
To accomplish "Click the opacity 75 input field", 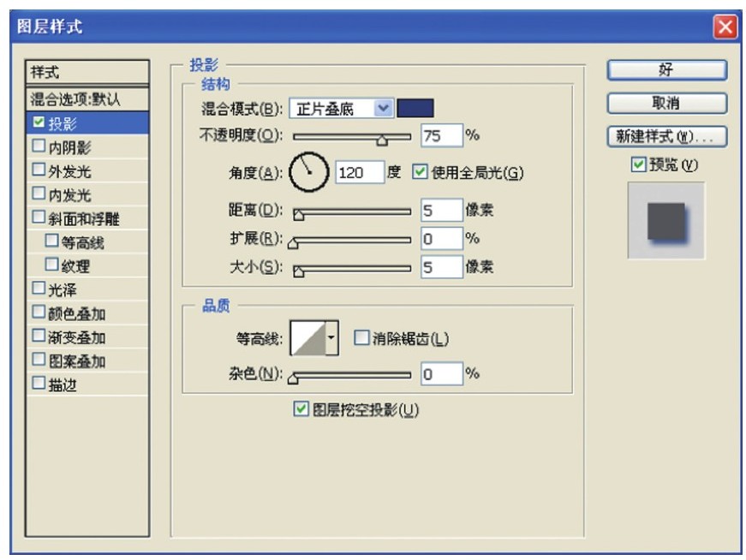I will pos(442,136).
